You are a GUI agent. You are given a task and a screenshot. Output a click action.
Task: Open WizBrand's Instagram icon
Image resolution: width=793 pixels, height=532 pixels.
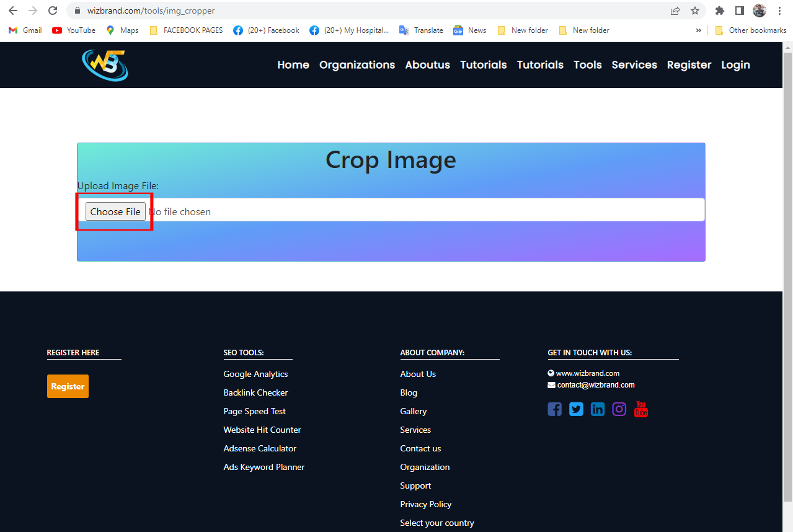[619, 409]
